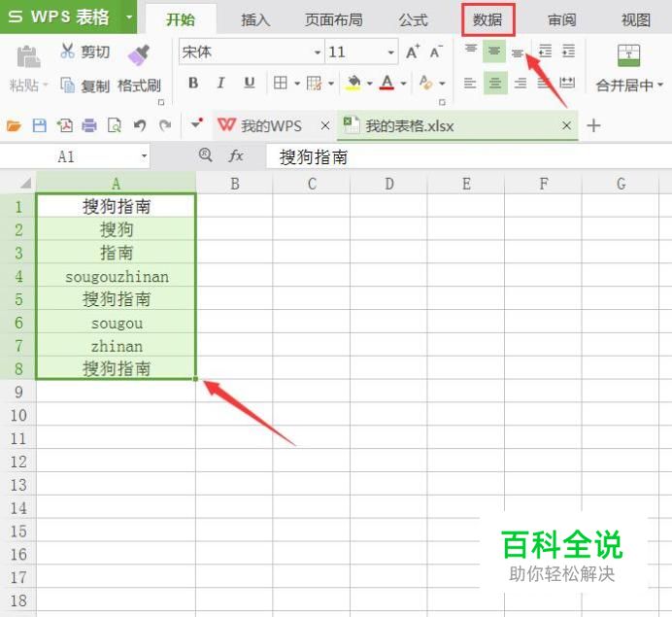Viewport: 672px width, 617px height.
Task: Click the increase indent icon
Action: (569, 51)
